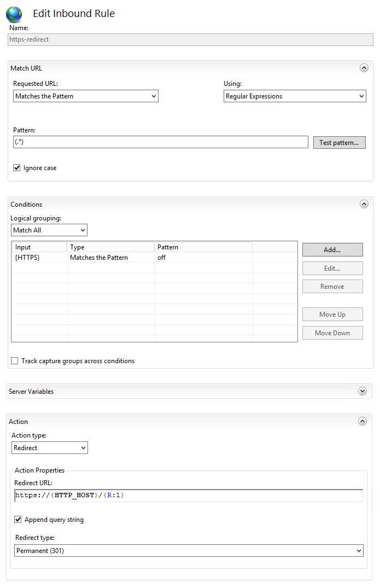This screenshot has width=380, height=588.
Task: Collapse the Action section
Action: (362, 421)
